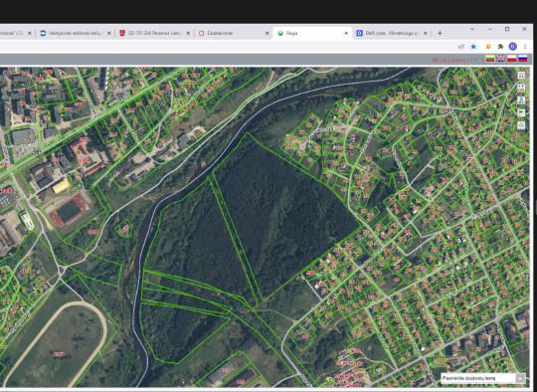Open the user profile avatar
Screen dimensions: 537x392
click(x=513, y=46)
